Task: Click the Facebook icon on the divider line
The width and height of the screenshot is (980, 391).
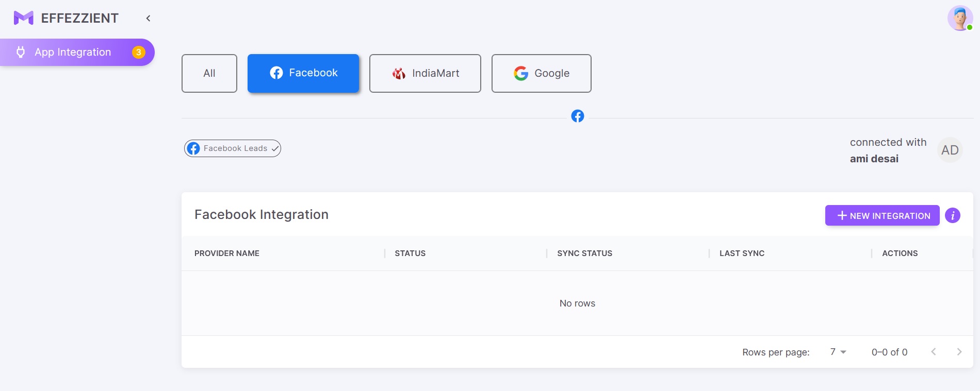Action: pyautogui.click(x=578, y=116)
